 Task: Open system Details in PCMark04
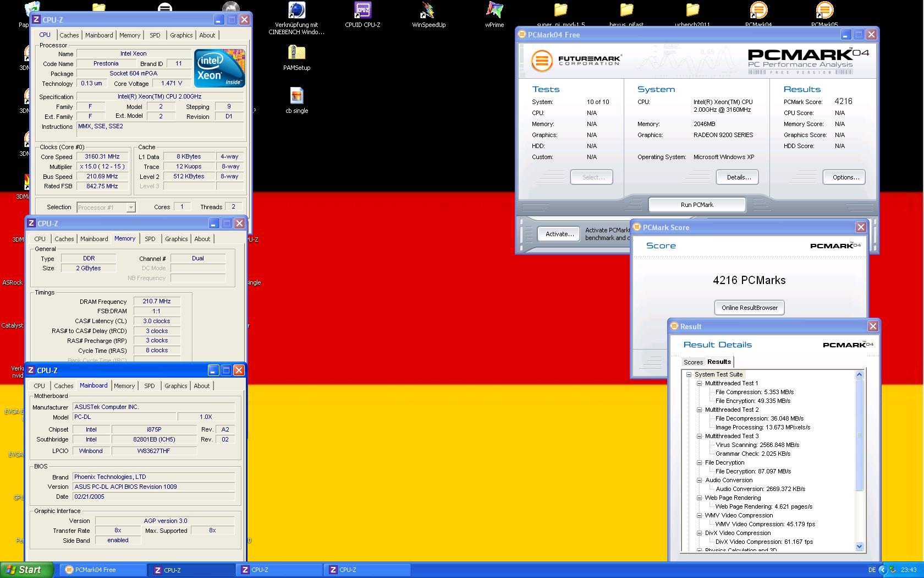(x=738, y=177)
